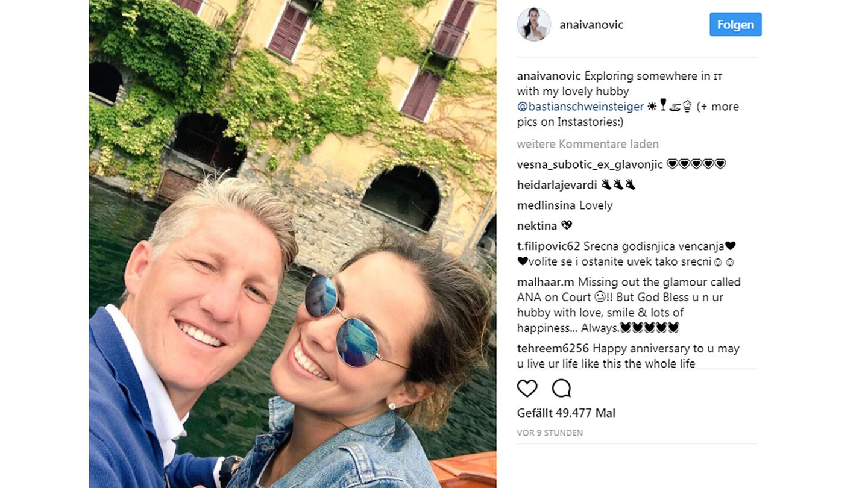Open the @bastianschweinsteiger mention link
The image size is (868, 488).
(x=579, y=107)
